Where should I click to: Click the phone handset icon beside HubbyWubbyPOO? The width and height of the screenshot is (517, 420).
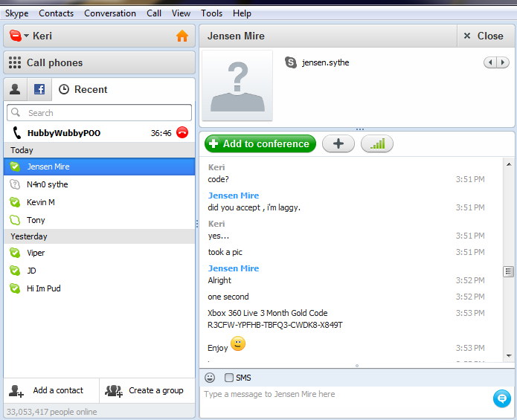(x=16, y=133)
